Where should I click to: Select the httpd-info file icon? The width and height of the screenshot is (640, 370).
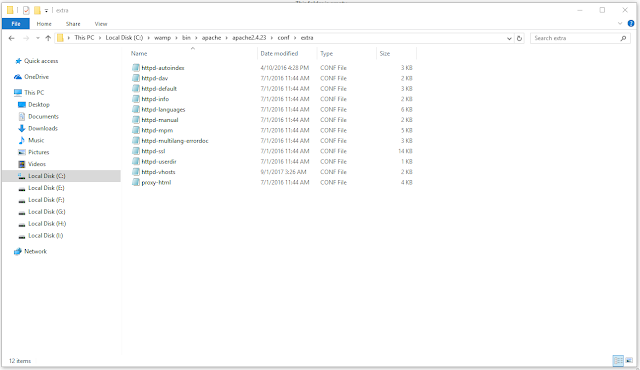136,99
